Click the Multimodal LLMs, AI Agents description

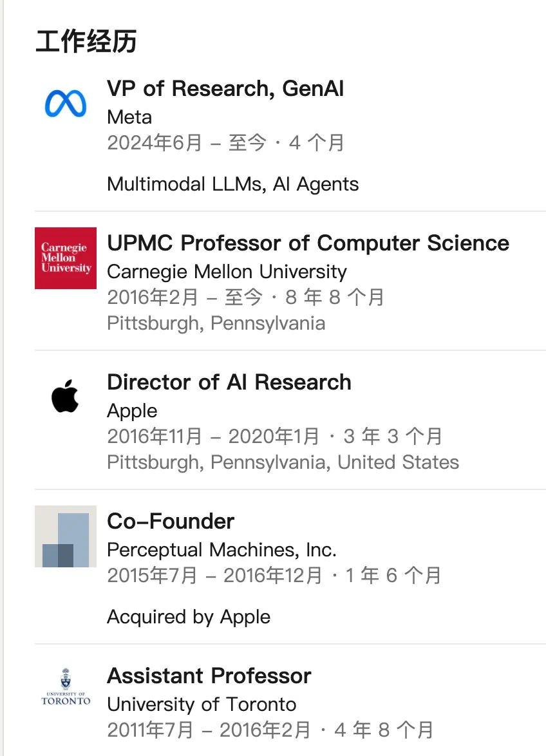click(232, 184)
